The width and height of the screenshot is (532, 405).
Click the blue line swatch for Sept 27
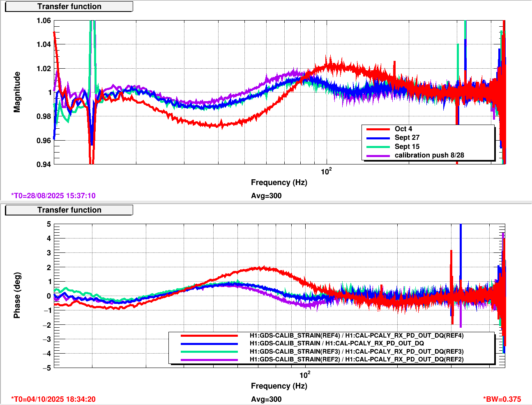coord(378,138)
